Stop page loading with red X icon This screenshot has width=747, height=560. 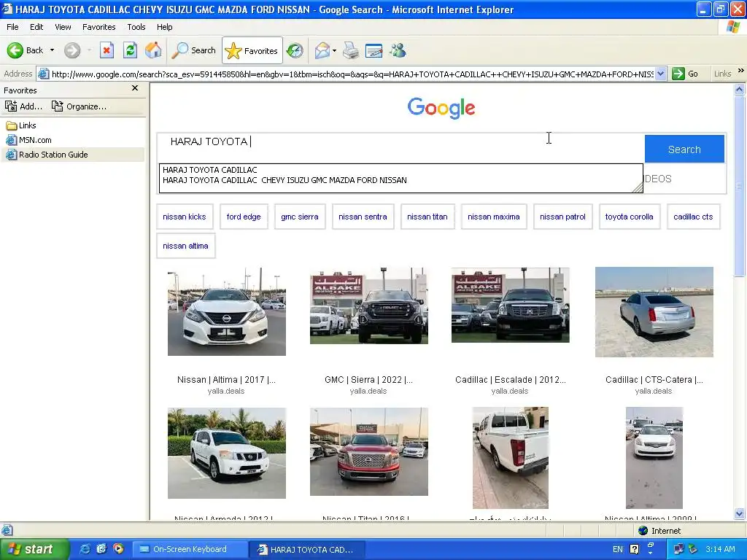pos(107,50)
